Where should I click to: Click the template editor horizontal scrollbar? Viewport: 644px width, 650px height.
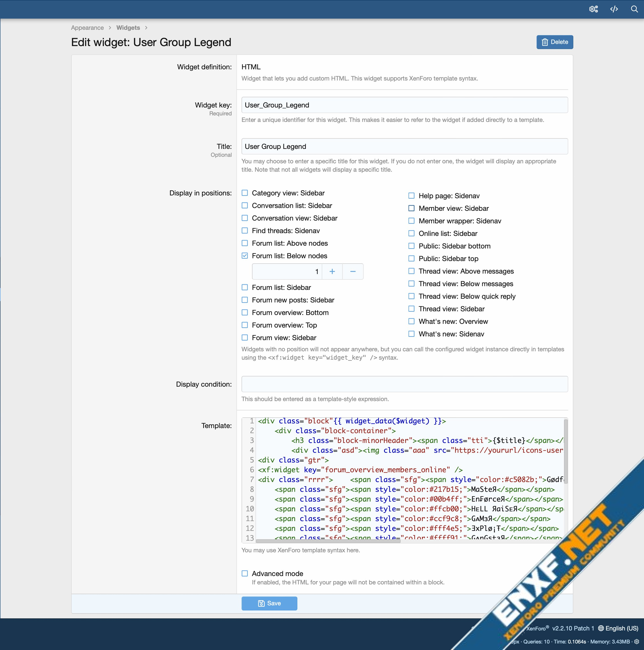tap(328, 541)
